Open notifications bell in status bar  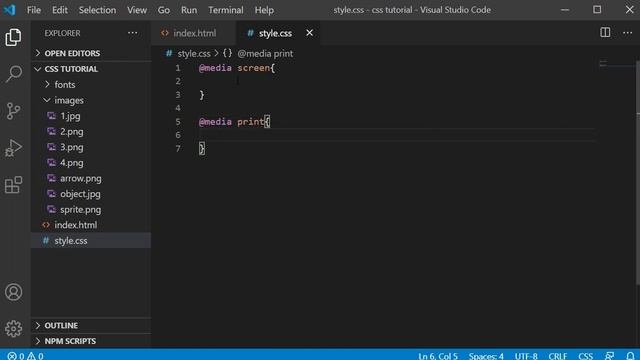[x=630, y=356]
